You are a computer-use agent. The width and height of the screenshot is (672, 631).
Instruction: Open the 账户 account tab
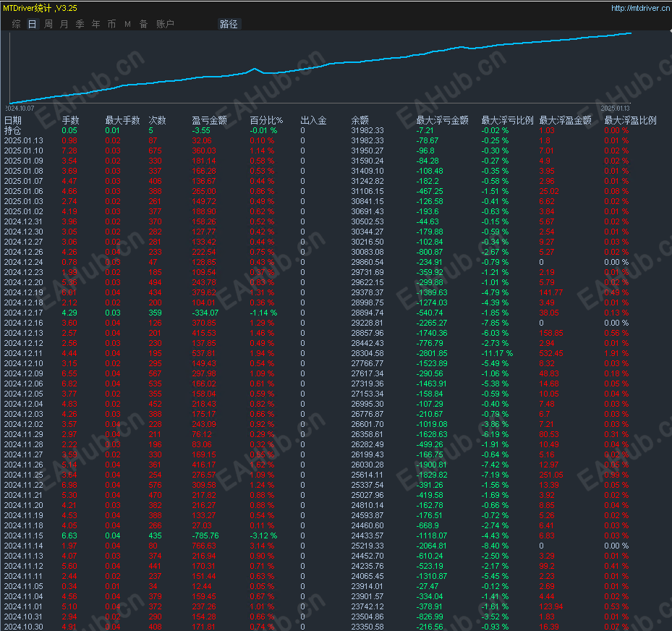pyautogui.click(x=165, y=24)
